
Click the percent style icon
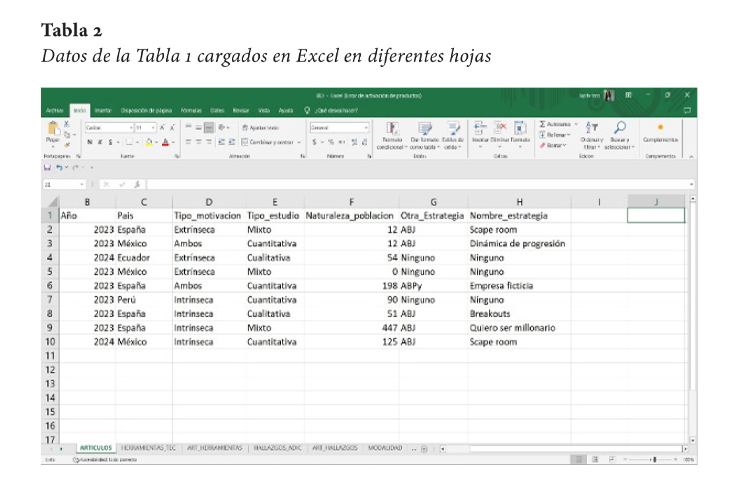pos(331,142)
